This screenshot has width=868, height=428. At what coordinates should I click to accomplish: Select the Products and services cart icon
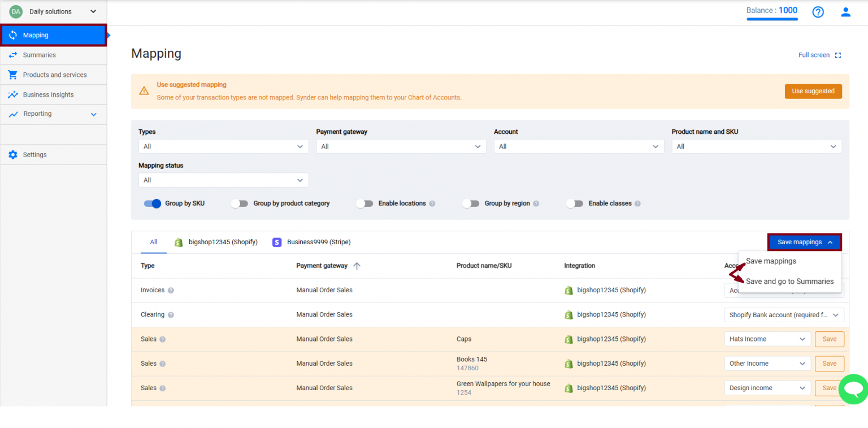(12, 75)
